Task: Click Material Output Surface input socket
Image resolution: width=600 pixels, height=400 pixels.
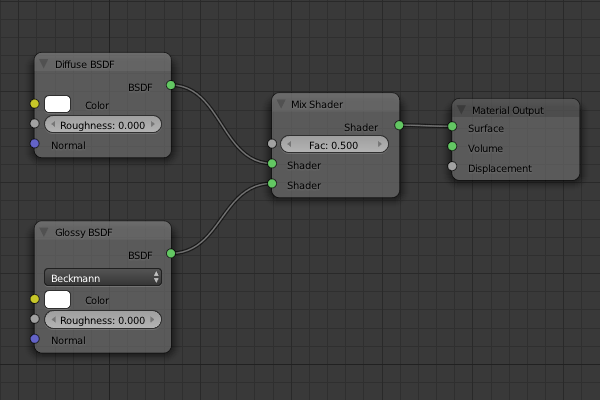Action: (452, 126)
